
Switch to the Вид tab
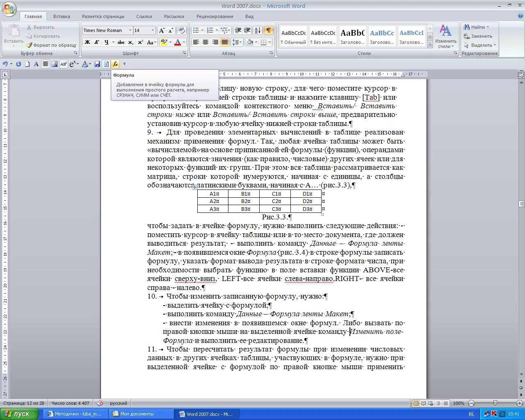point(249,16)
